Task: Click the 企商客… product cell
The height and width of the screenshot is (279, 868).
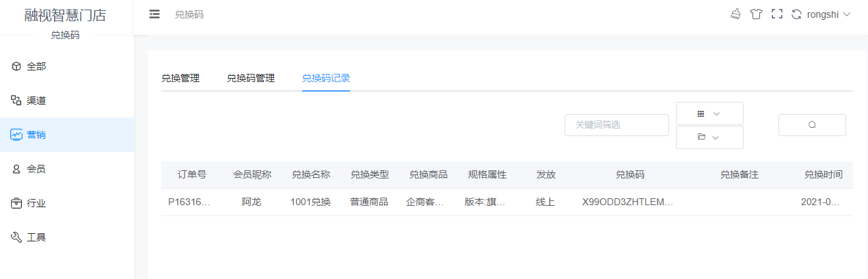Action: (x=425, y=202)
